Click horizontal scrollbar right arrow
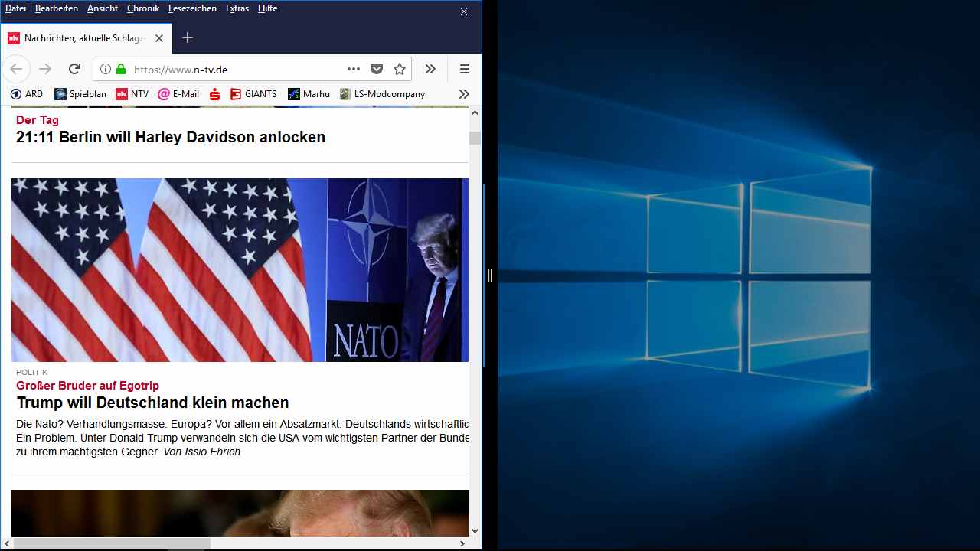This screenshot has width=980, height=551. (462, 543)
